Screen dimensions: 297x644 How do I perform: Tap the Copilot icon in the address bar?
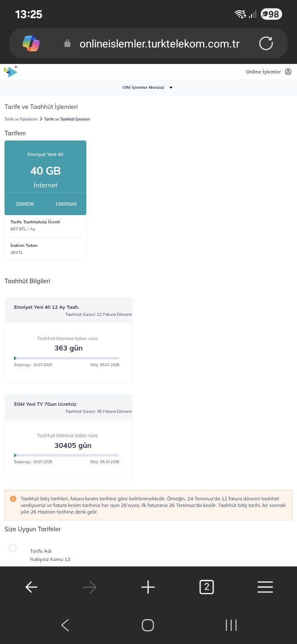[31, 43]
